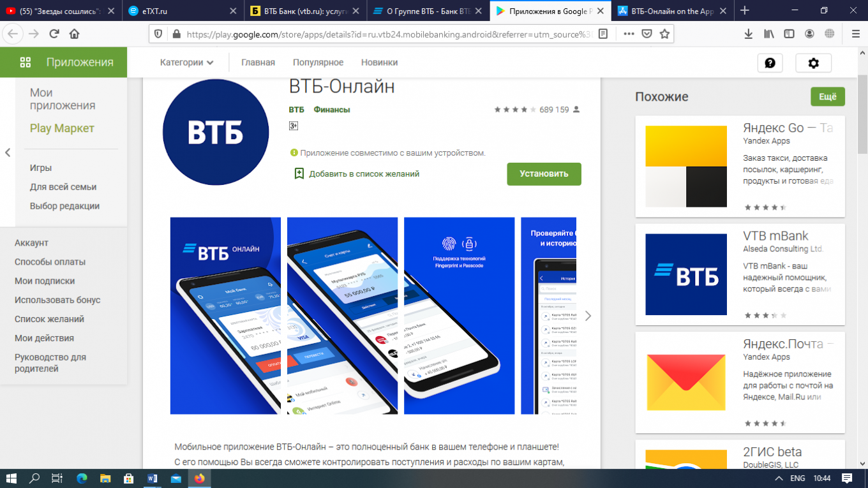Screen dimensions: 868x488
Task: Click the Google Play apps grid icon
Action: click(x=26, y=62)
